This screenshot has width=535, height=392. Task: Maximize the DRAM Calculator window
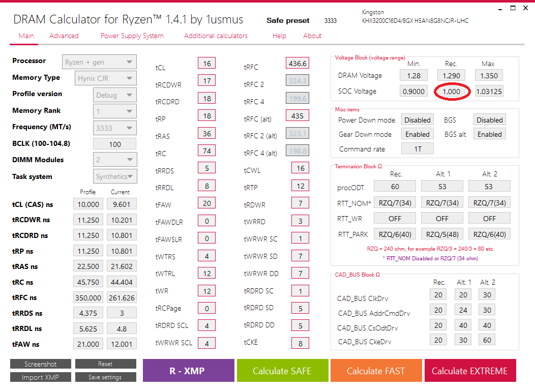[x=513, y=8]
